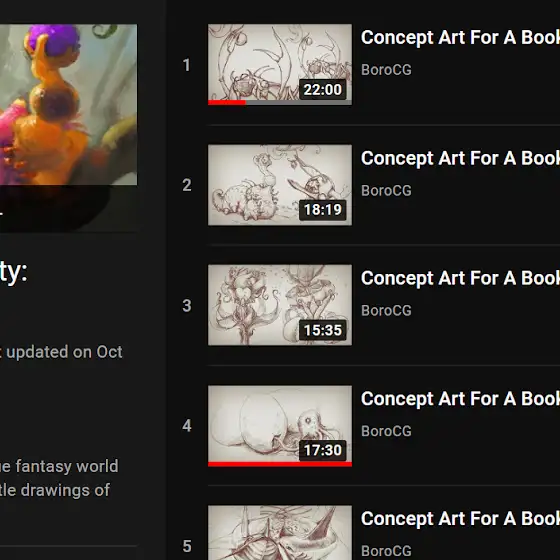Click the third video's Concept Art title
The height and width of the screenshot is (560, 560).
(x=460, y=278)
